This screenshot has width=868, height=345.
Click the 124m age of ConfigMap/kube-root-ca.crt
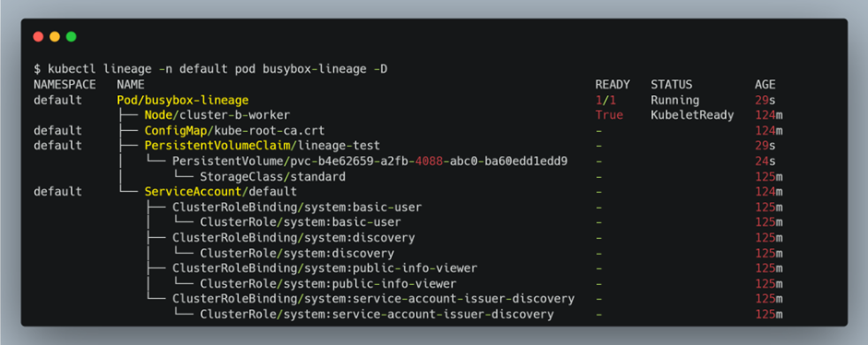769,131
